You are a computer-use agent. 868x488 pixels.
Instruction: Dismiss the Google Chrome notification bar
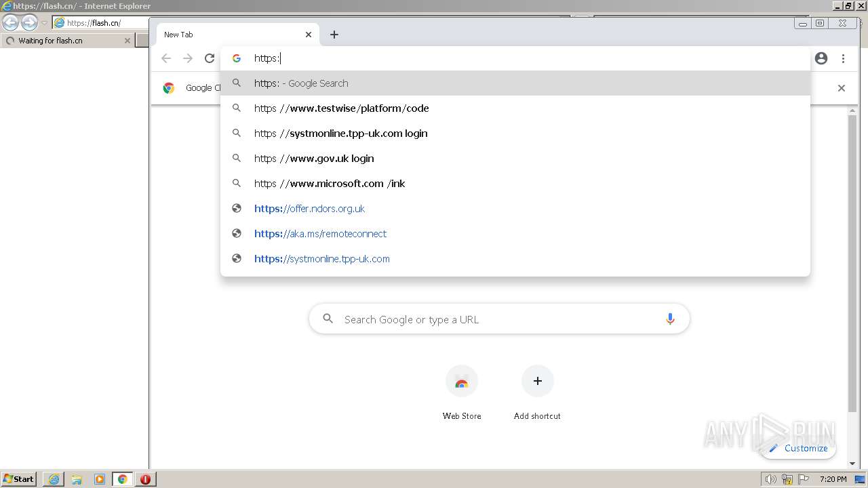[x=842, y=88]
